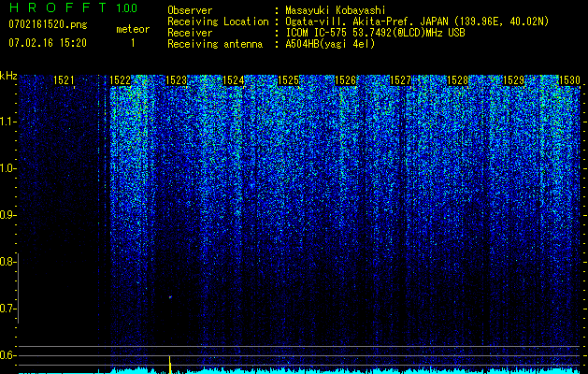Viewport: 588px width, 374px height.
Task: Click the meteor label
Action: click(x=133, y=29)
